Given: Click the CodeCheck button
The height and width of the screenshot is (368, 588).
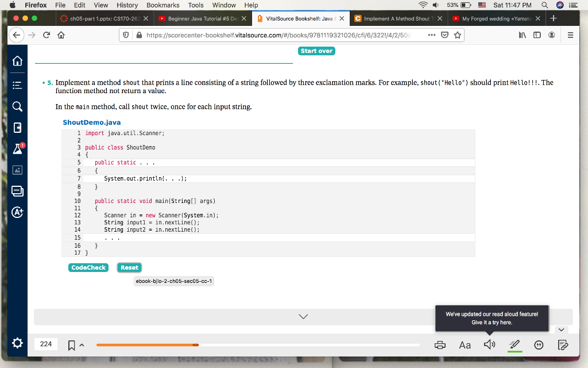Looking at the screenshot, I should tap(88, 267).
